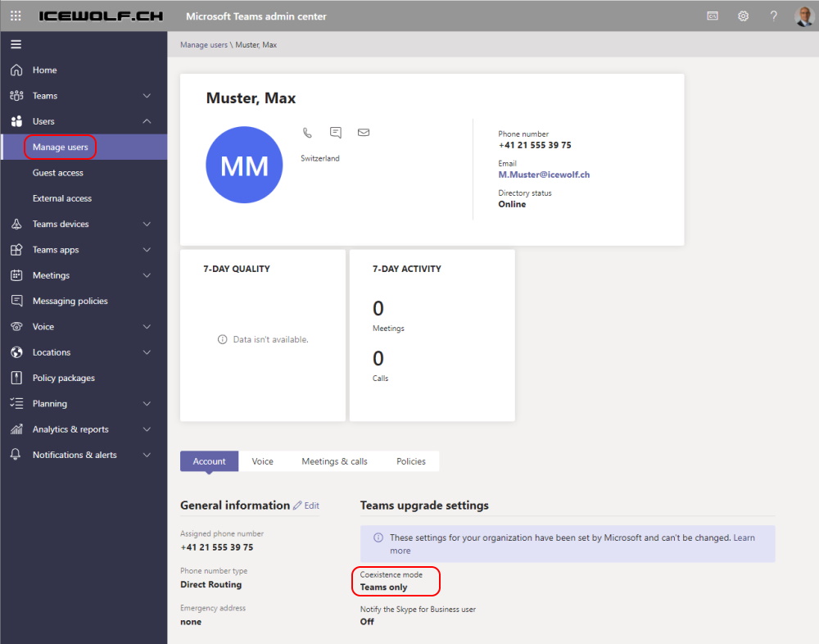Viewport: 819px width, 644px height.
Task: Click the Teams only coexistence value
Action: tap(383, 587)
